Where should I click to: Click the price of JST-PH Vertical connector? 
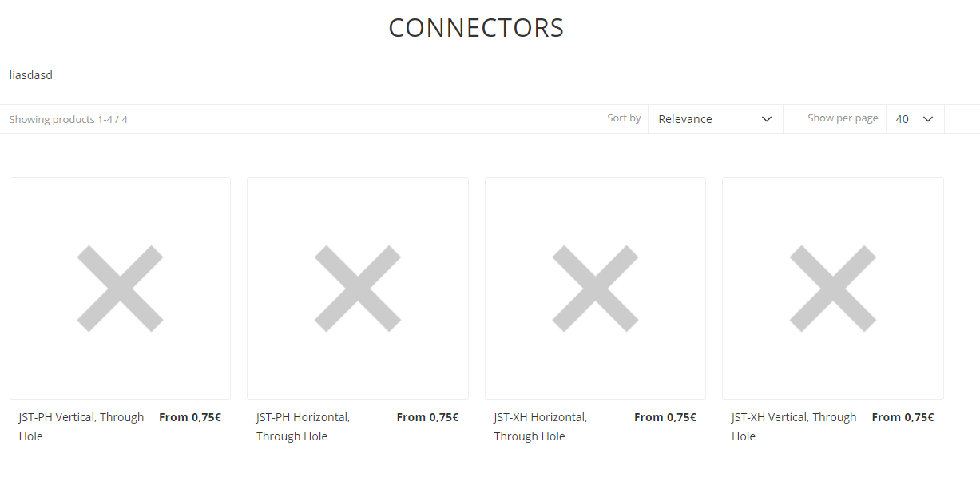point(190,417)
